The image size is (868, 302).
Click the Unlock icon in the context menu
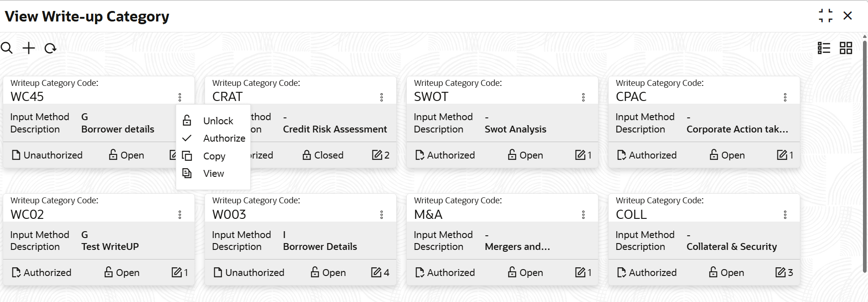coord(187,120)
